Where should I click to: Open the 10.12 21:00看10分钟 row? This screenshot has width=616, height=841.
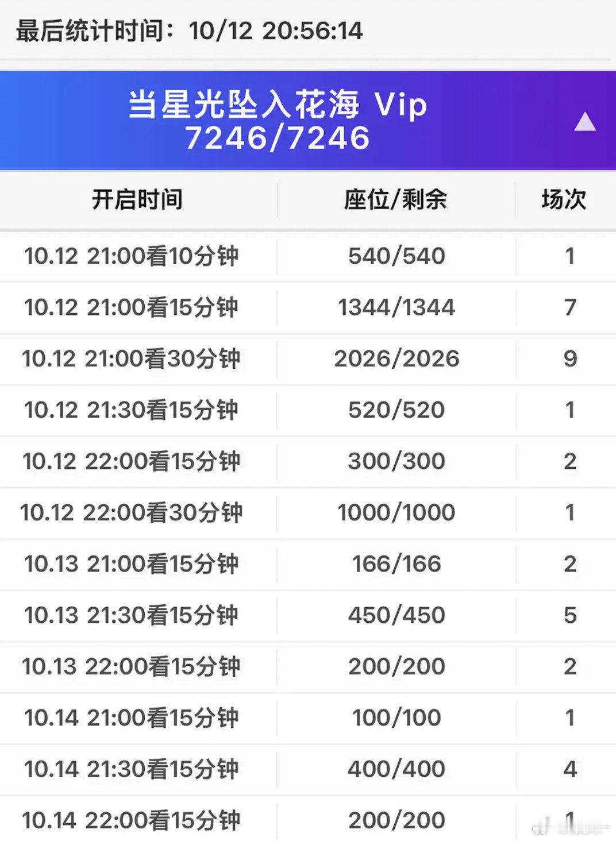[308, 256]
